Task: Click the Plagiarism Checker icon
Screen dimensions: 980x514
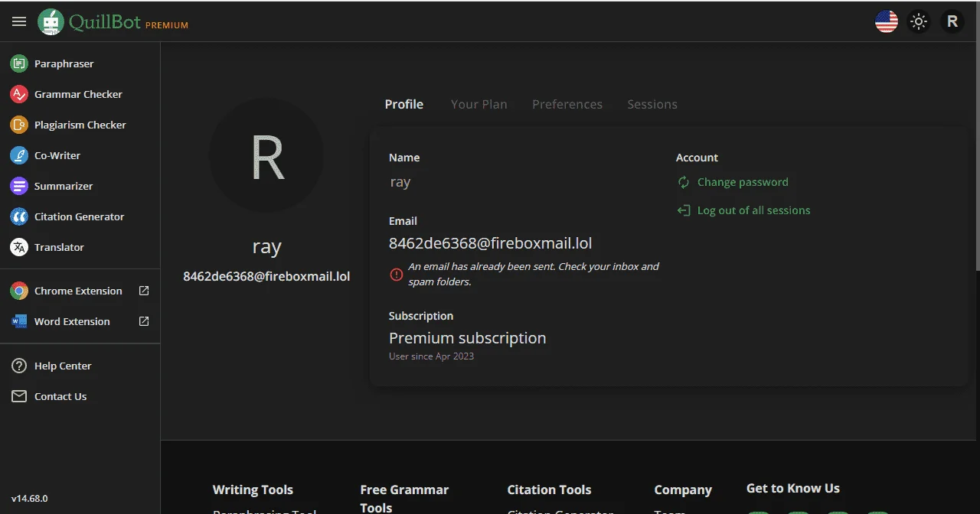Action: (x=19, y=125)
